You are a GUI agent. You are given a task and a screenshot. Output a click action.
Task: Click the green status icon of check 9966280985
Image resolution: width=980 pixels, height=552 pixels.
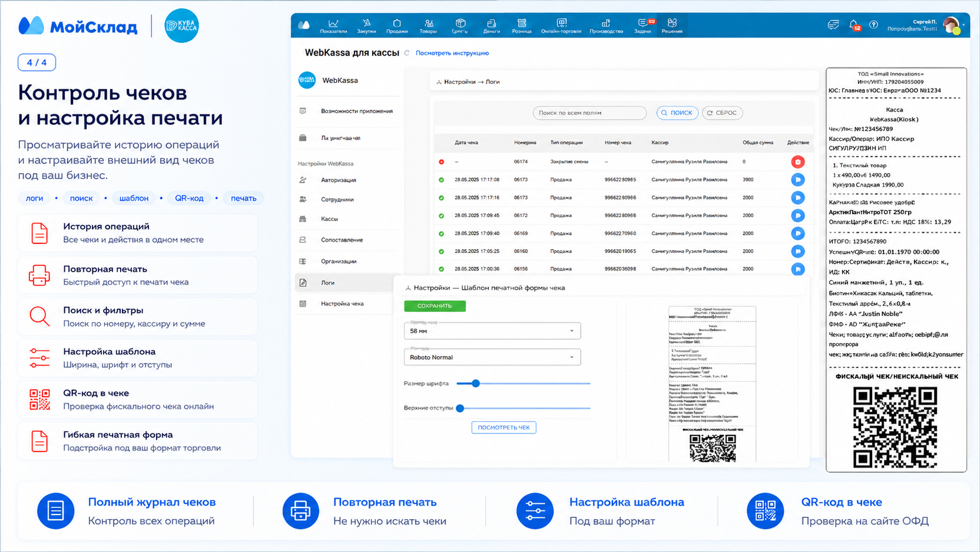coord(441,180)
